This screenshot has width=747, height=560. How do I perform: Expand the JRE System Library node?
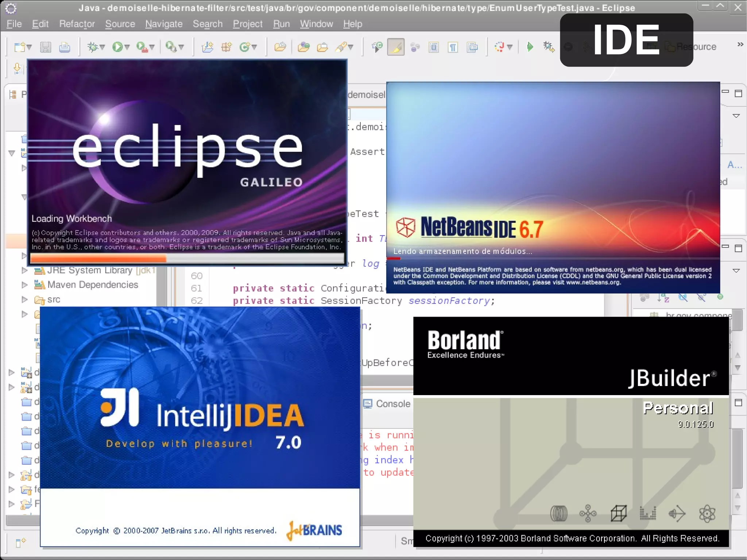coord(24,270)
